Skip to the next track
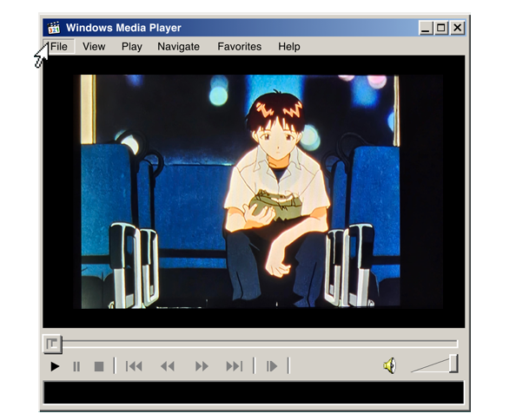The height and width of the screenshot is (420, 516). coord(235,366)
